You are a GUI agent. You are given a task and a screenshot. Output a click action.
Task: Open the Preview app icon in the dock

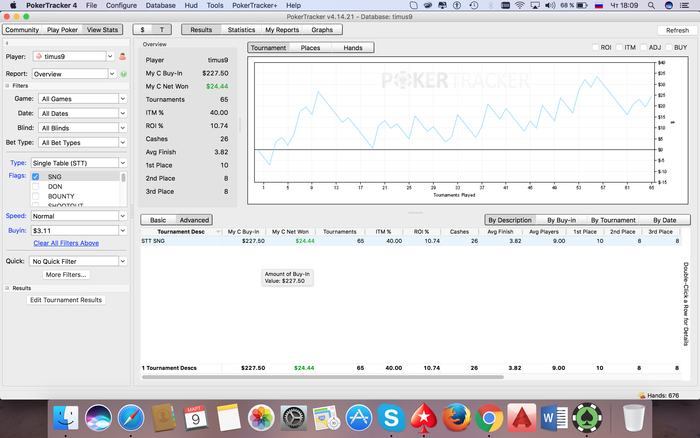(326, 418)
